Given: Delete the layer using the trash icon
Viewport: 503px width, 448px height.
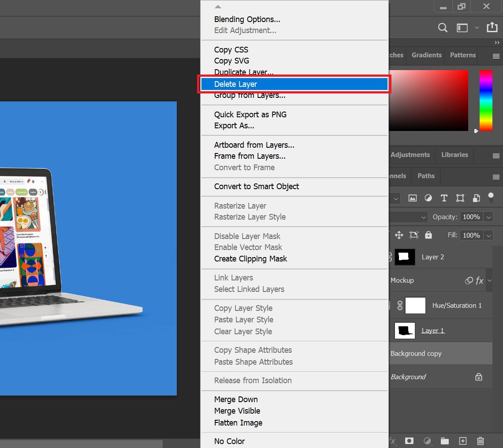Looking at the screenshot, I should 481,441.
